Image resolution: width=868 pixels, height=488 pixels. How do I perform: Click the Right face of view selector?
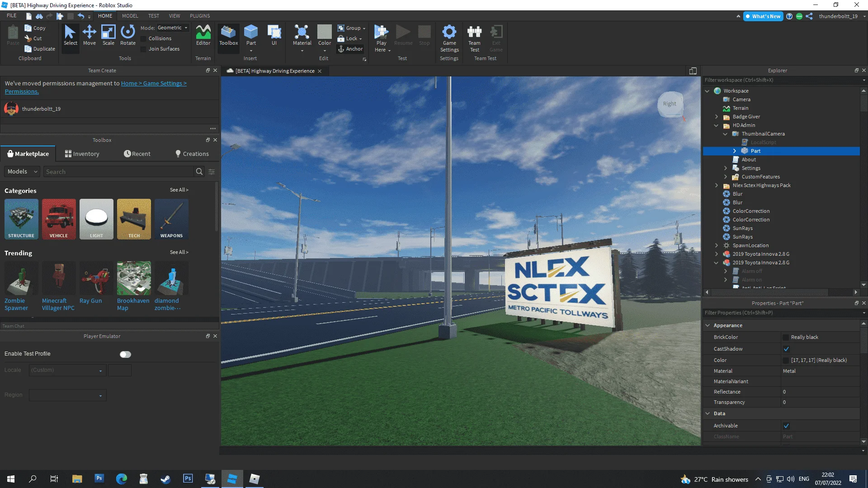[x=670, y=104]
